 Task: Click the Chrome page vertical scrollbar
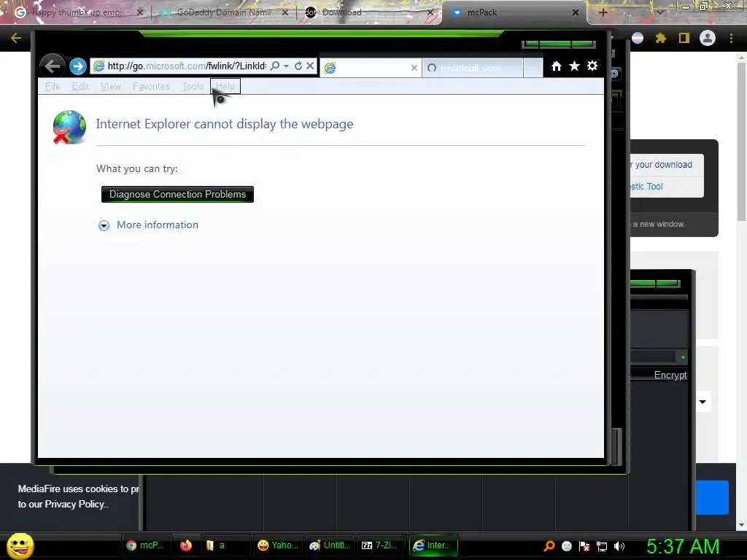741,143
